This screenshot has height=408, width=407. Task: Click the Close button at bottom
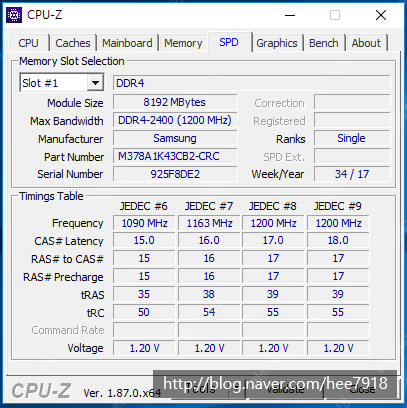point(362,389)
